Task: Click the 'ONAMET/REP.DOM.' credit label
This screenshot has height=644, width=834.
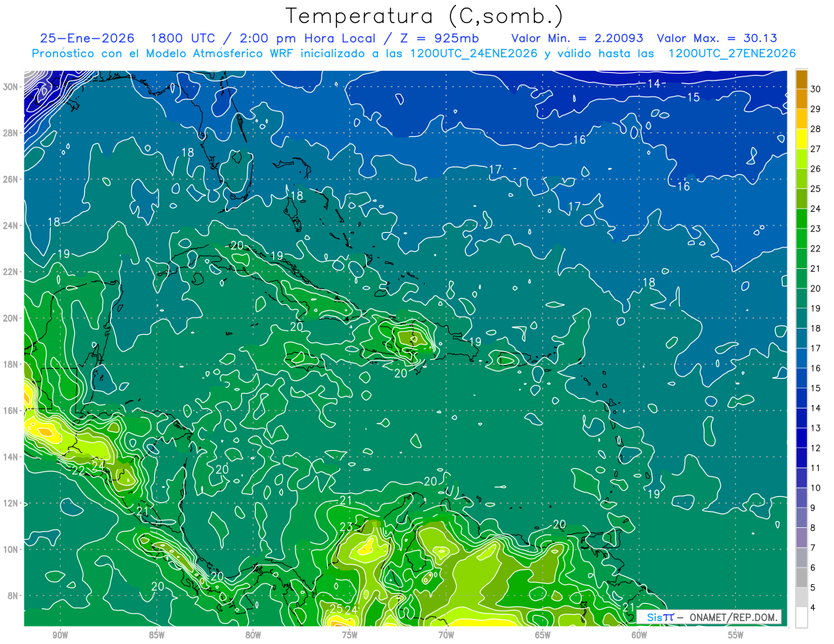Action: point(733,617)
